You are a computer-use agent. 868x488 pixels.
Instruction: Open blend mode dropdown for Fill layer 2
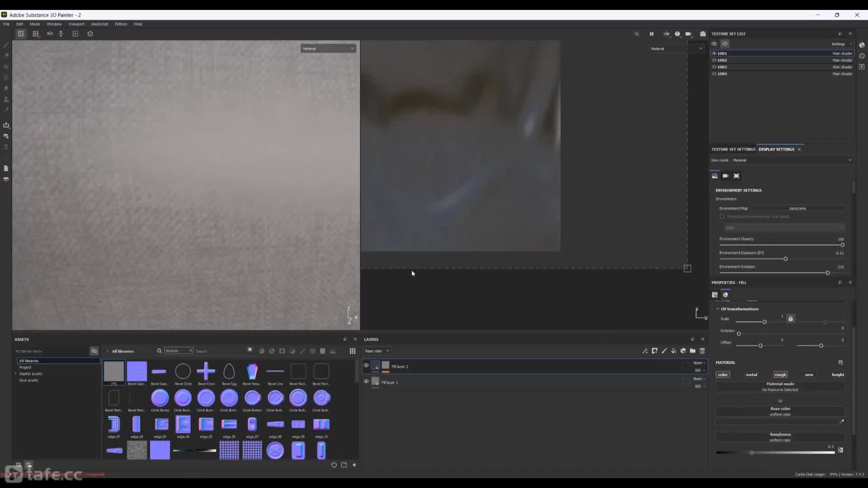tap(699, 363)
